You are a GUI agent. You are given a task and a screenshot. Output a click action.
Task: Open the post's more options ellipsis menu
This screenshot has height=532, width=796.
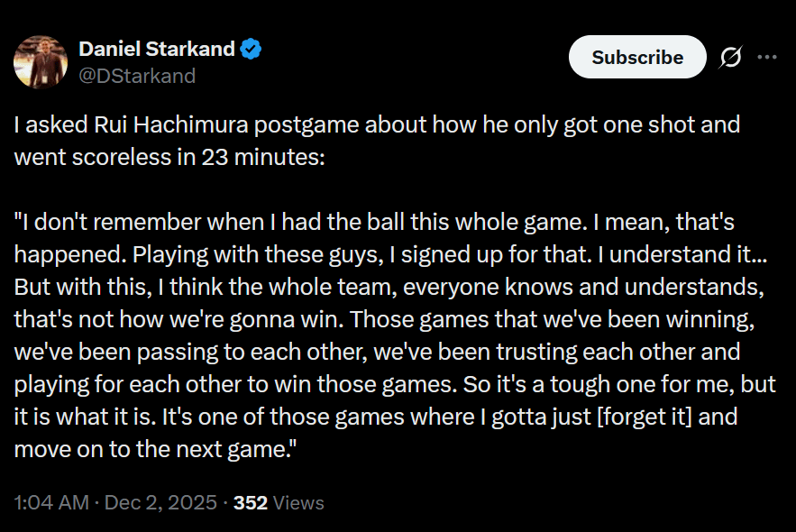[769, 57]
